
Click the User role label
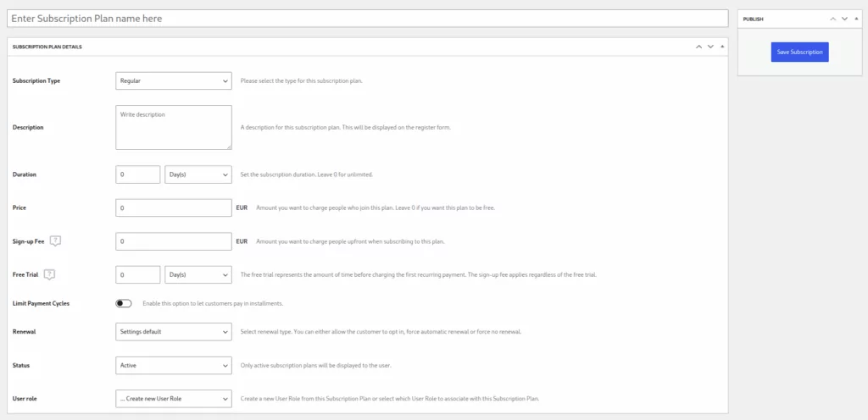pyautogui.click(x=25, y=399)
